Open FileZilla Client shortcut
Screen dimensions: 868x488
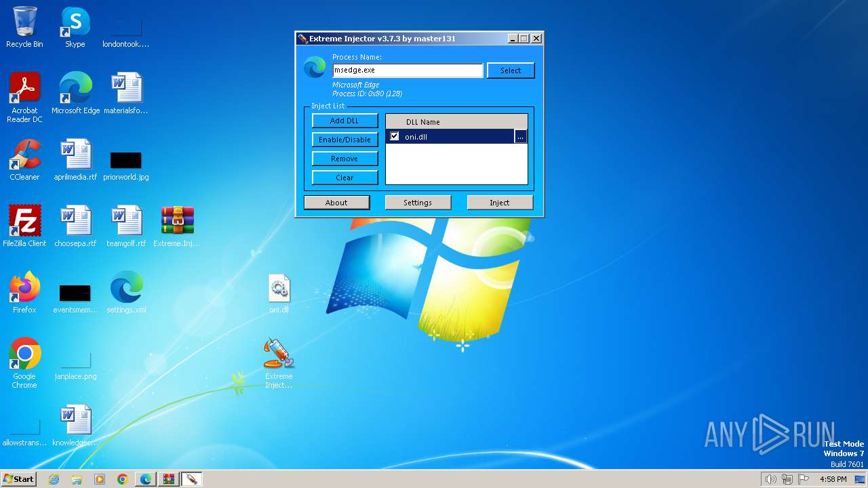tap(24, 226)
